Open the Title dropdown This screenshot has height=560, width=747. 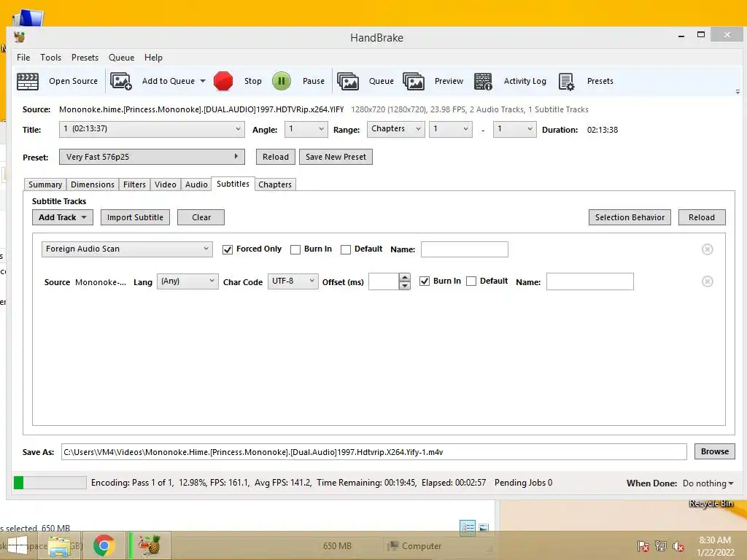click(x=152, y=129)
